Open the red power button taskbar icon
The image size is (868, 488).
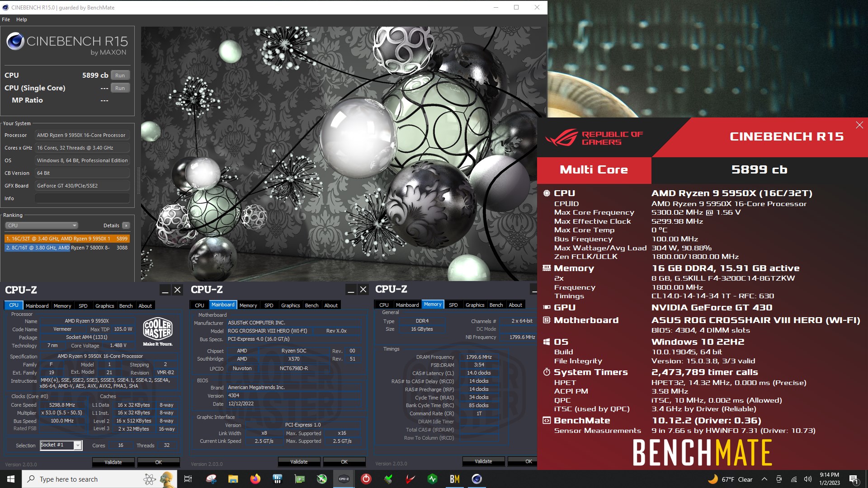[366, 479]
